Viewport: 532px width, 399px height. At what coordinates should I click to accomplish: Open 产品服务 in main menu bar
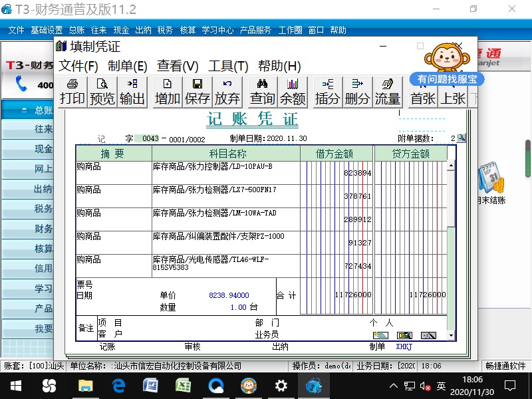(256, 30)
